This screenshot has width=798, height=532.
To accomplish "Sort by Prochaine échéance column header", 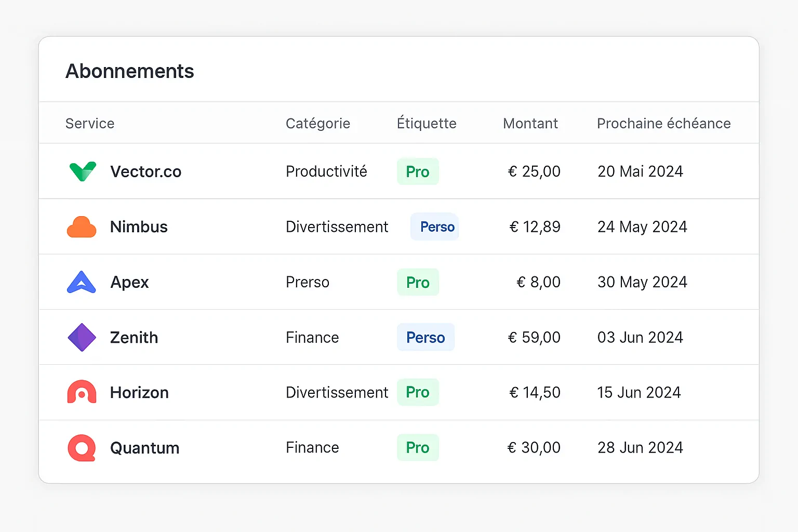I will (x=664, y=123).
